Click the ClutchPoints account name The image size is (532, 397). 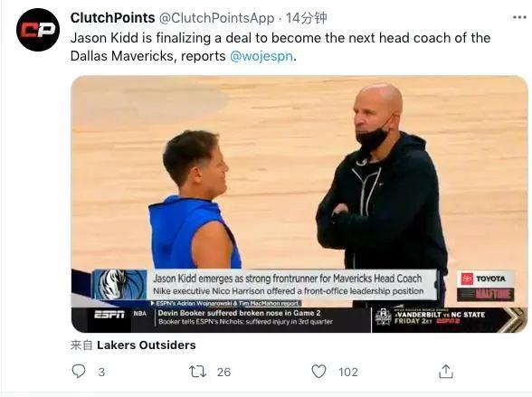112,17
